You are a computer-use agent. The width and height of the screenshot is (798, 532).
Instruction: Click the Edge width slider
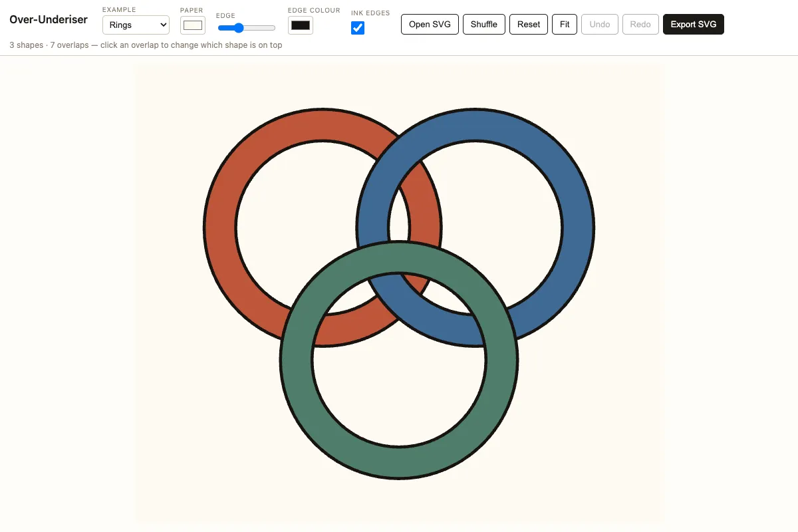(247, 28)
